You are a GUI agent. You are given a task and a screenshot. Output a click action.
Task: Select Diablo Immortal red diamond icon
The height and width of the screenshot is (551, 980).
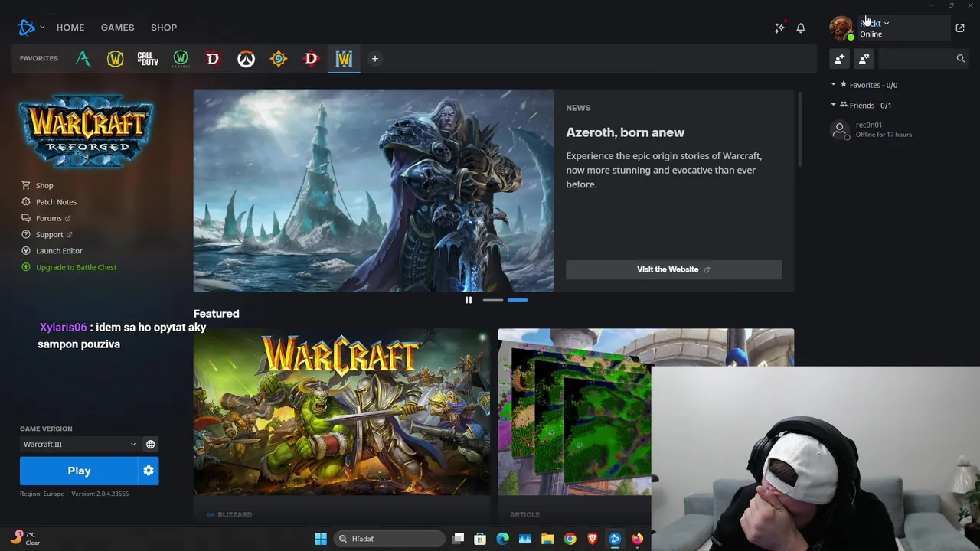tap(311, 58)
